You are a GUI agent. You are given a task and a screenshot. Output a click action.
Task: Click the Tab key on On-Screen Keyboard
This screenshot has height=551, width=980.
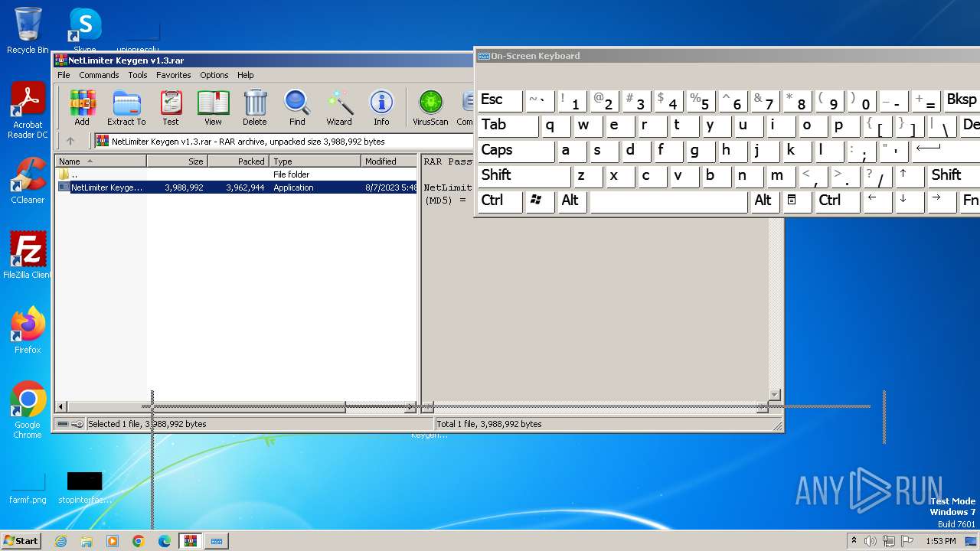click(x=508, y=126)
